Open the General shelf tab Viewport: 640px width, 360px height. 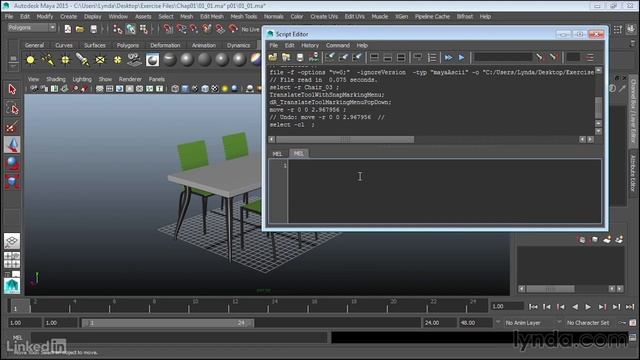pyautogui.click(x=34, y=45)
